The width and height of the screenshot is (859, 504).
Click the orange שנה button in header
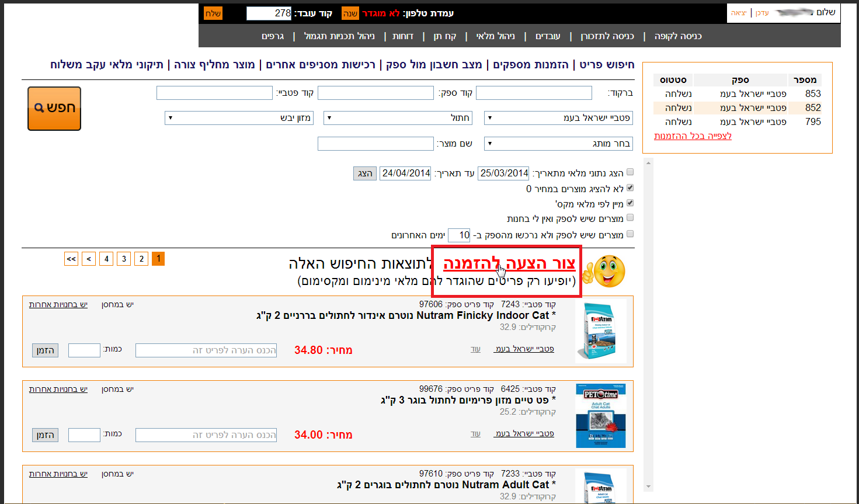[350, 13]
